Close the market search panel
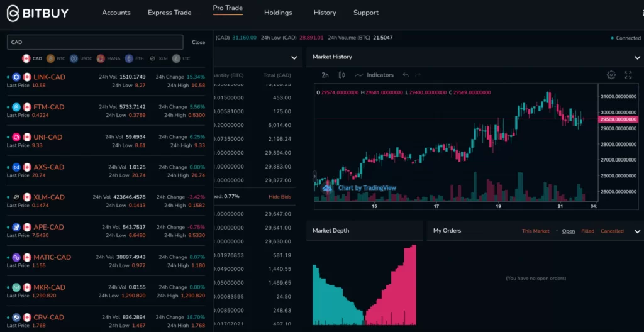 tap(198, 42)
